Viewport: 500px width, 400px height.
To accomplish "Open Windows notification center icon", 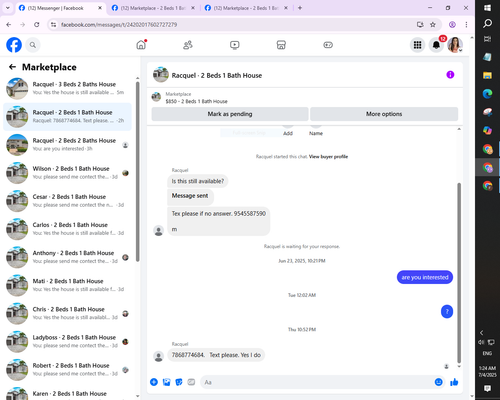I will (487, 388).
